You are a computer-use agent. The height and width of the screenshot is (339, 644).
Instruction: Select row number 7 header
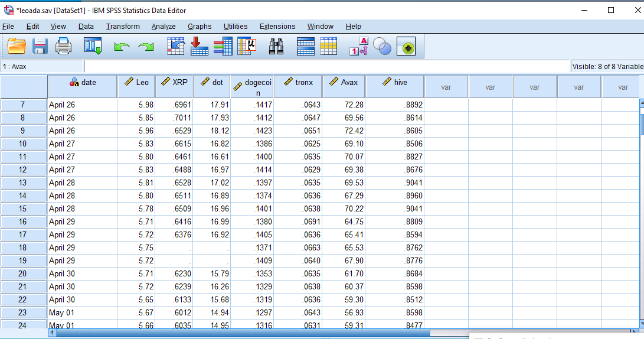pyautogui.click(x=24, y=105)
